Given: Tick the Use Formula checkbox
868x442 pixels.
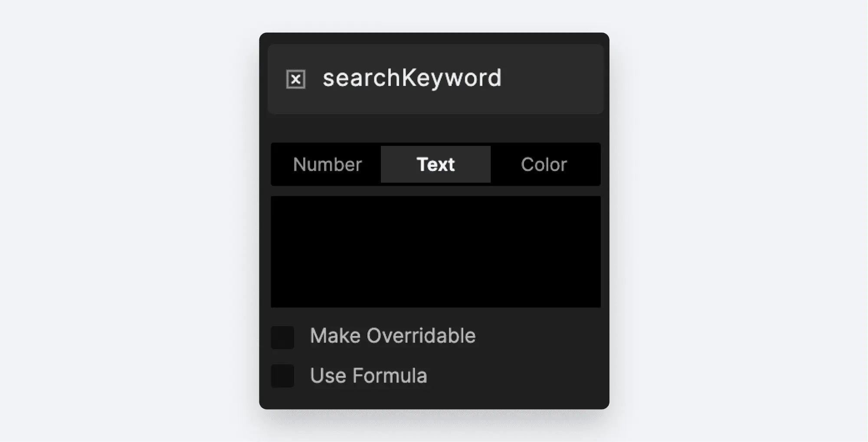Looking at the screenshot, I should [x=282, y=376].
